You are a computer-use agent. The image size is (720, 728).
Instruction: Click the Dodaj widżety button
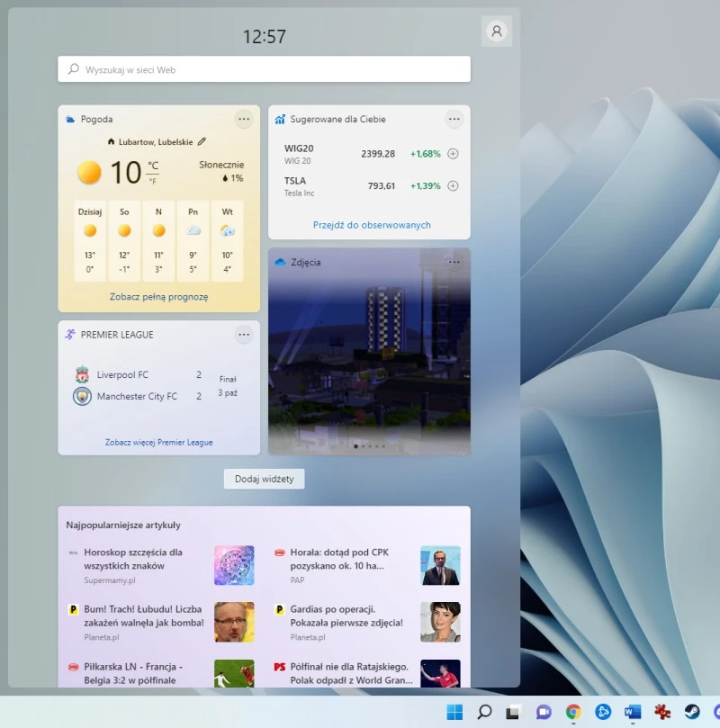coord(265,479)
